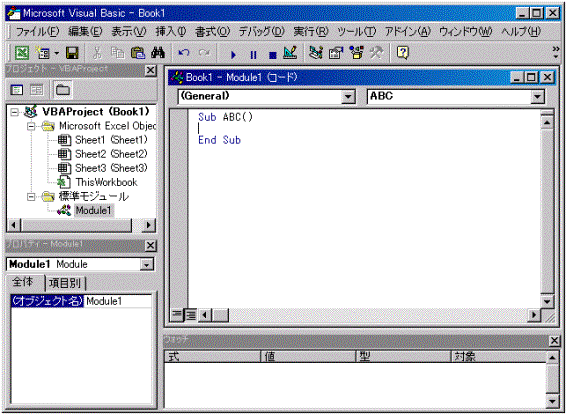Image resolution: width=566 pixels, height=414 pixels.
Task: Collapse the VBAProject (Book1) node
Action: click(x=14, y=112)
